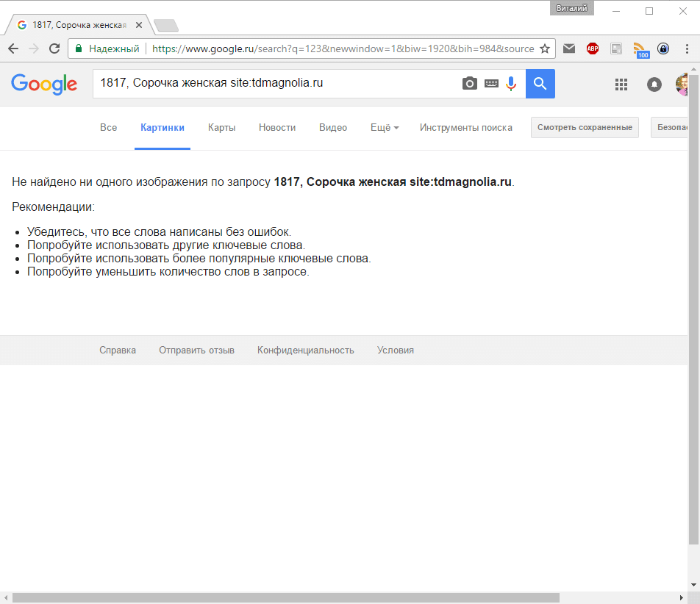The height and width of the screenshot is (604, 700).
Task: Select the Картинки tab
Action: [x=162, y=128]
